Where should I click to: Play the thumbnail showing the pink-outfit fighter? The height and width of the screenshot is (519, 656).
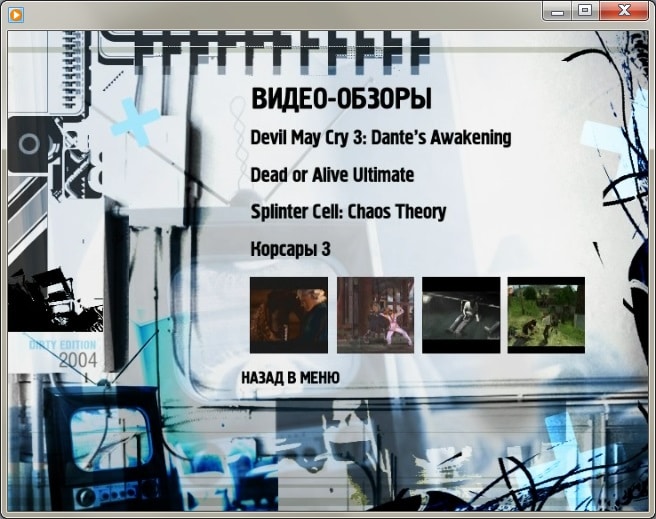[x=375, y=315]
